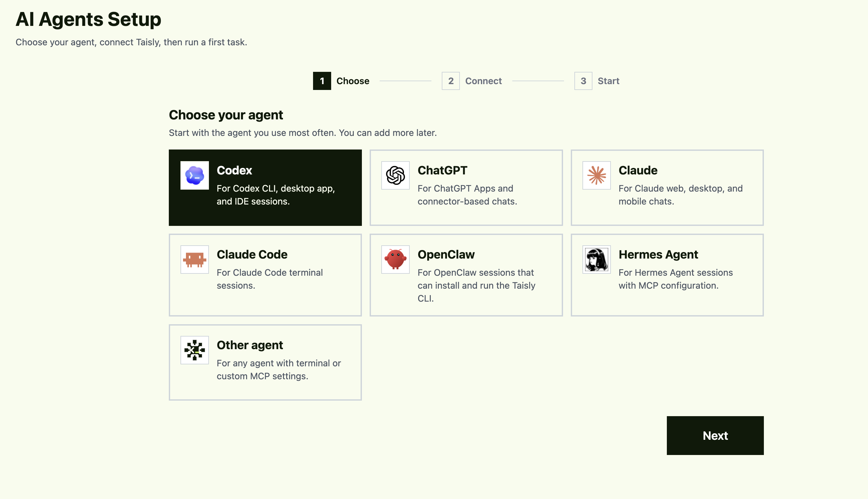
Task: Click the AI Agents Setup heading
Action: point(88,19)
